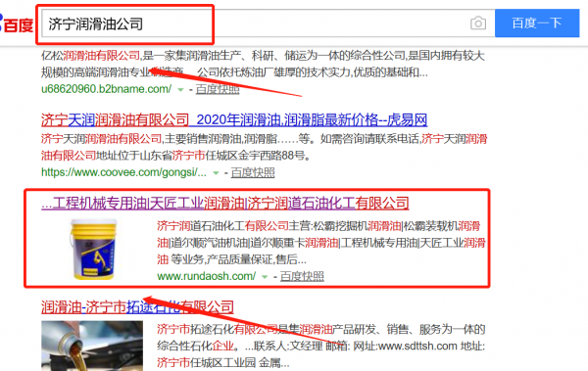This screenshot has width=588, height=371.
Task: Click the Baidu logo
Action: tap(17, 24)
